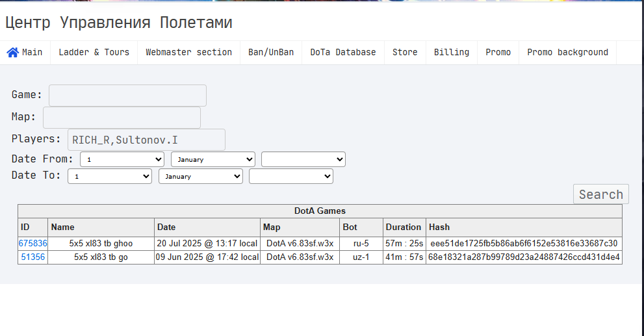Open the Billing menu item
This screenshot has height=336, width=644.
coord(452,53)
